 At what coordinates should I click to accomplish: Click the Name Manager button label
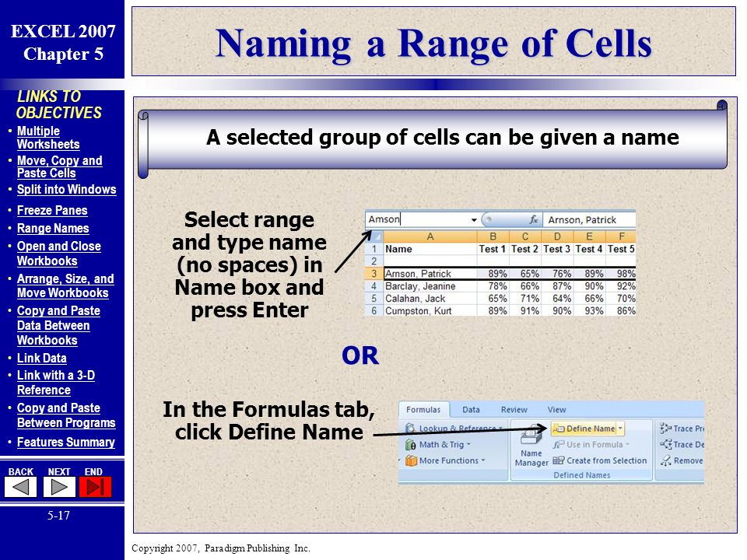point(531,458)
